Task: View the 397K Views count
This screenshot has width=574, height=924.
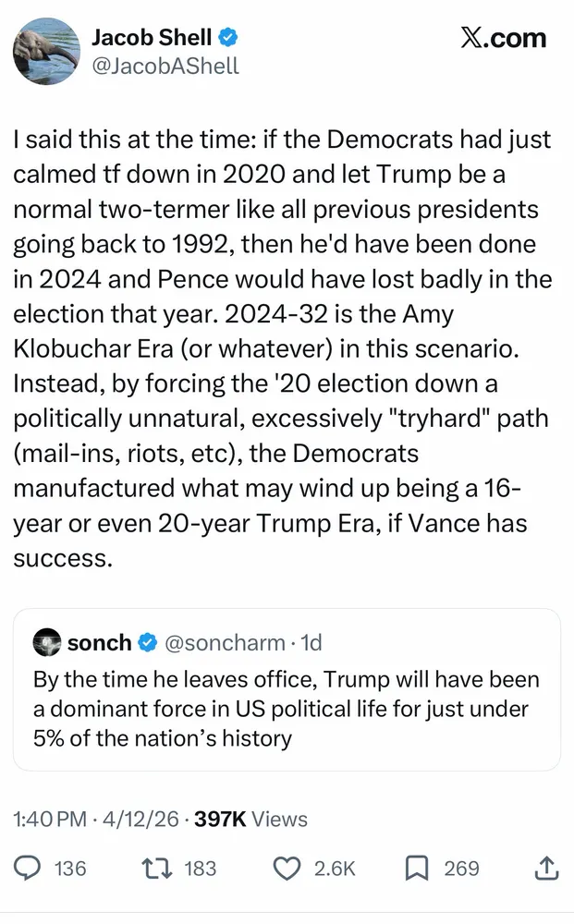Action: point(250,819)
